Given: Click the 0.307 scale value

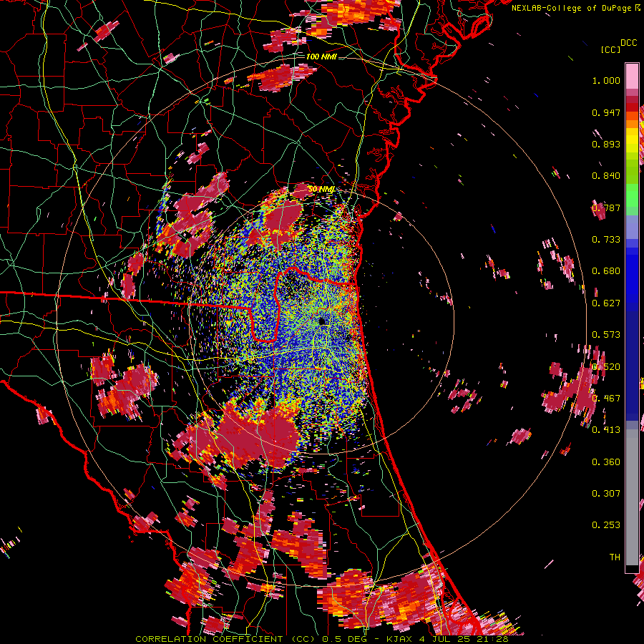Looking at the screenshot, I should (x=606, y=494).
